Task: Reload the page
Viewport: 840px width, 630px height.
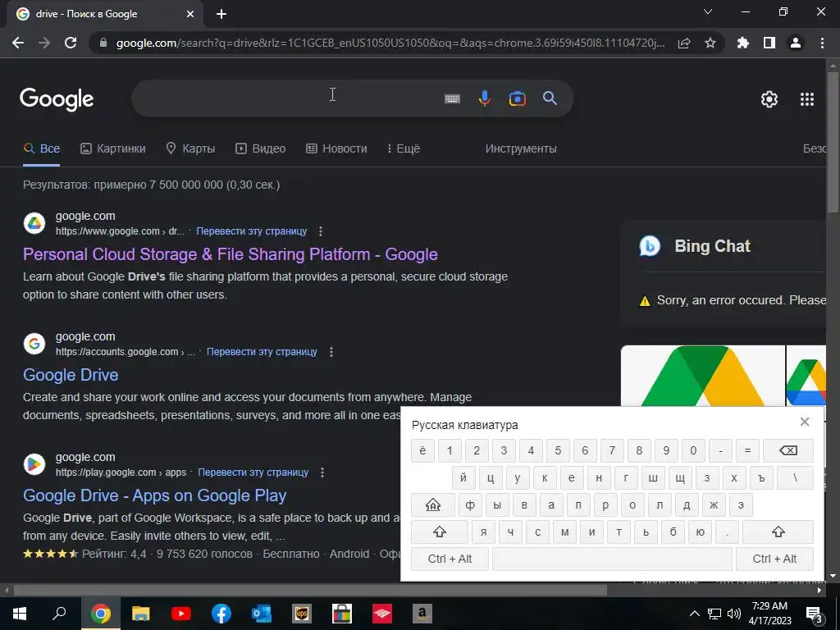Action: point(71,43)
